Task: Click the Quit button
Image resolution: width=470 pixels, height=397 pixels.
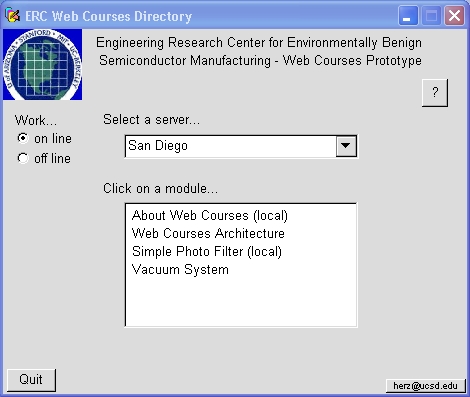Action: point(31,380)
